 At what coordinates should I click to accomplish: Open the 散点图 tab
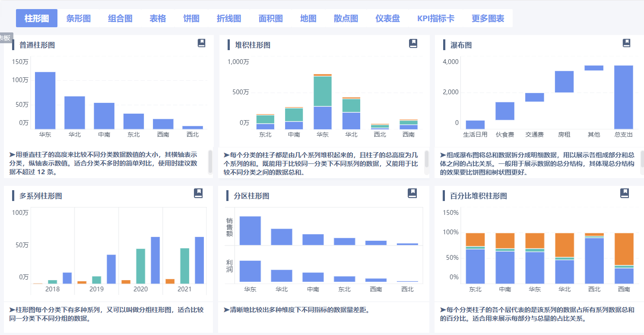346,19
